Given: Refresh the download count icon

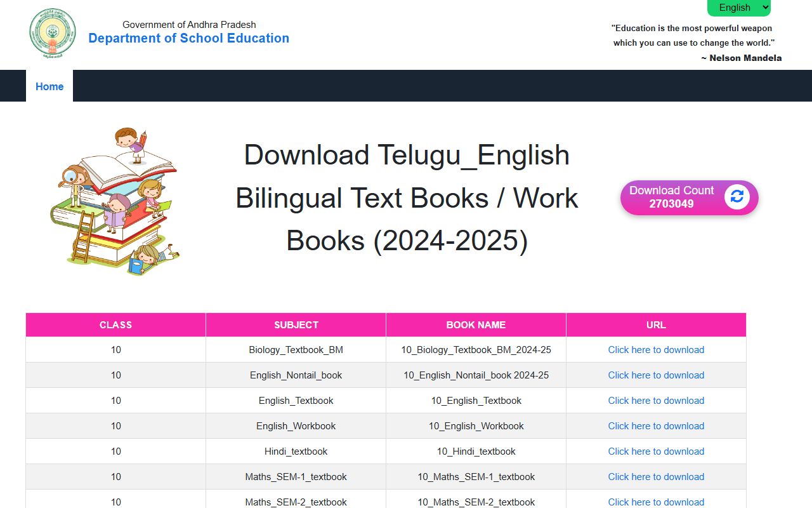Looking at the screenshot, I should pos(737,197).
